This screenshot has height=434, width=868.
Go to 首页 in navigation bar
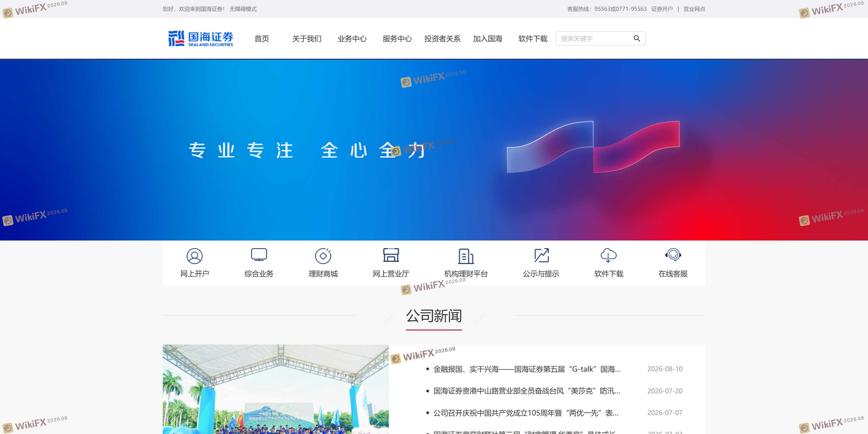coord(262,39)
